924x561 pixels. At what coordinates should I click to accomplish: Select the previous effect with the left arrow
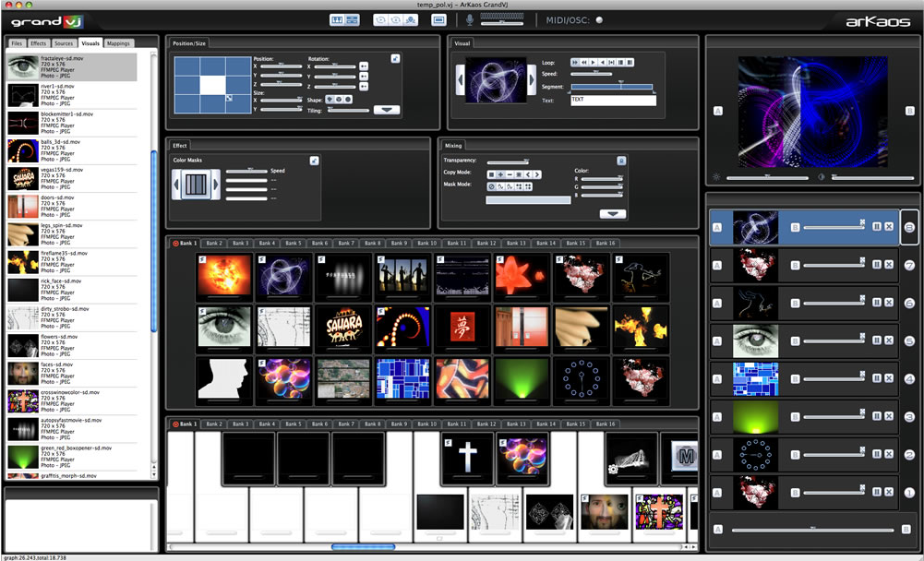point(176,185)
